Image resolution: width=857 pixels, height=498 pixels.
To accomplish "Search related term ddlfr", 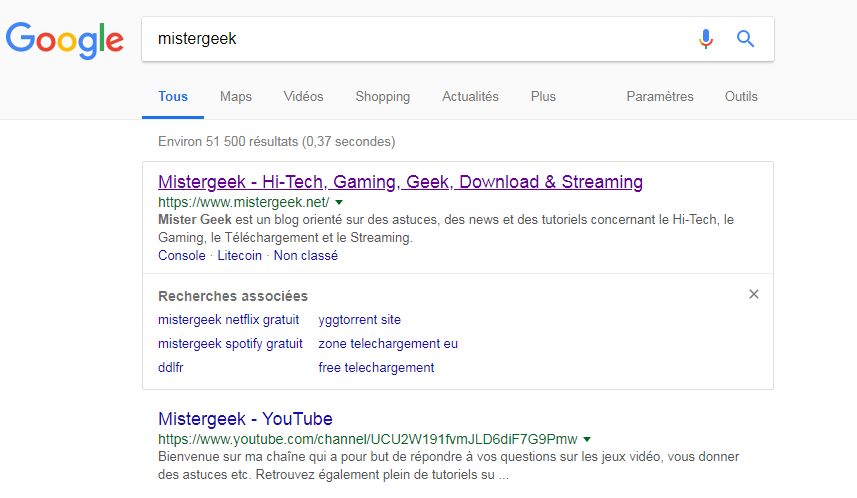I will point(171,367).
